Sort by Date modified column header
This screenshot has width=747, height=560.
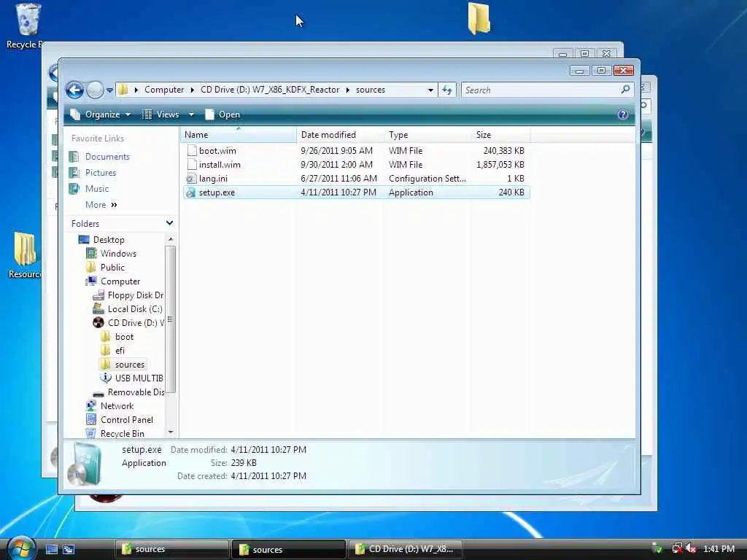click(340, 135)
